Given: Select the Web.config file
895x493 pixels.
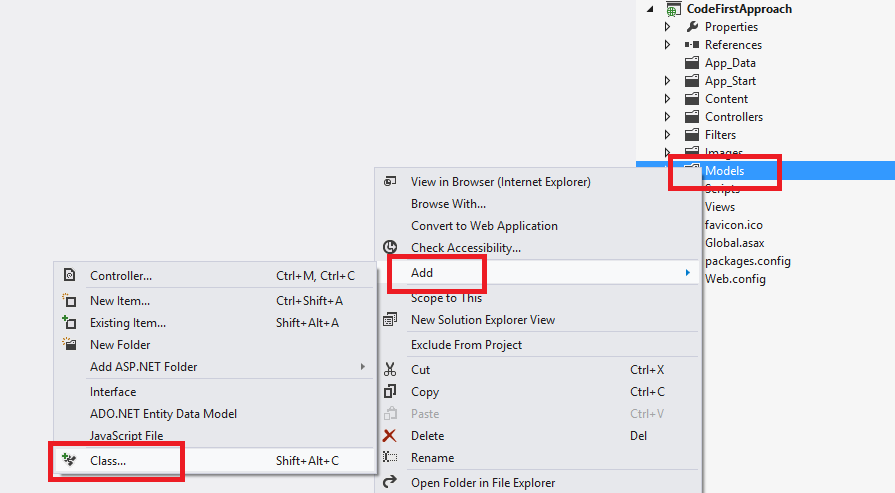Looking at the screenshot, I should (x=735, y=279).
